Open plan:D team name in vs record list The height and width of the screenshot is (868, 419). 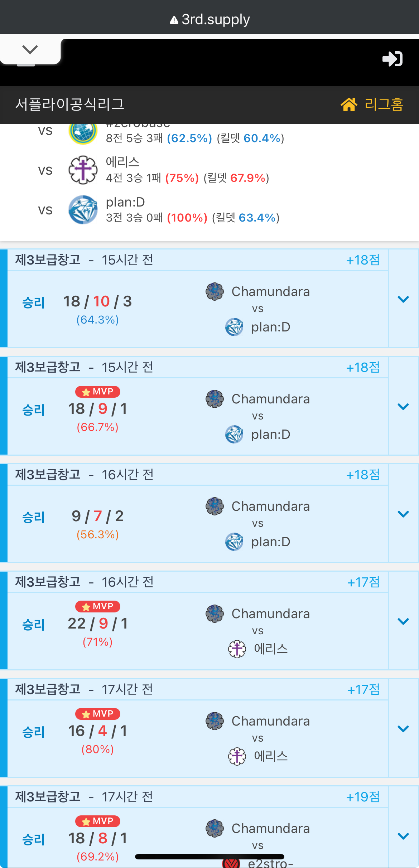[125, 202]
